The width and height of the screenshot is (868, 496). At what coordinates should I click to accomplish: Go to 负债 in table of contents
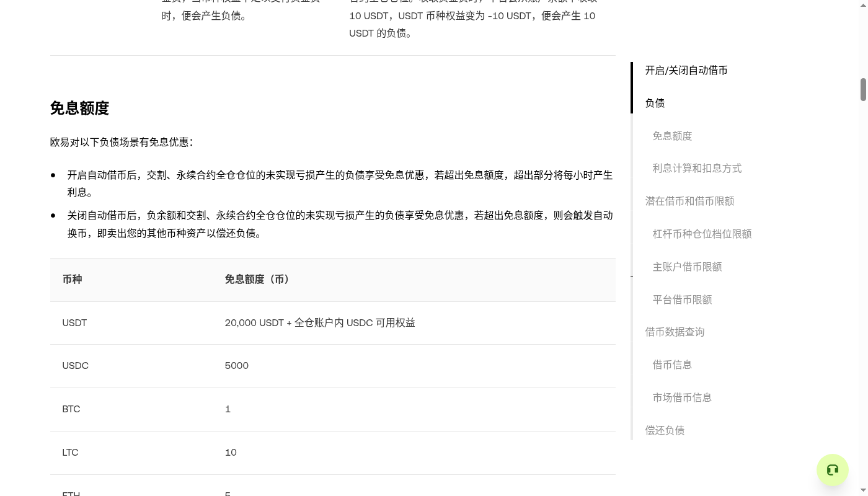[x=655, y=103]
